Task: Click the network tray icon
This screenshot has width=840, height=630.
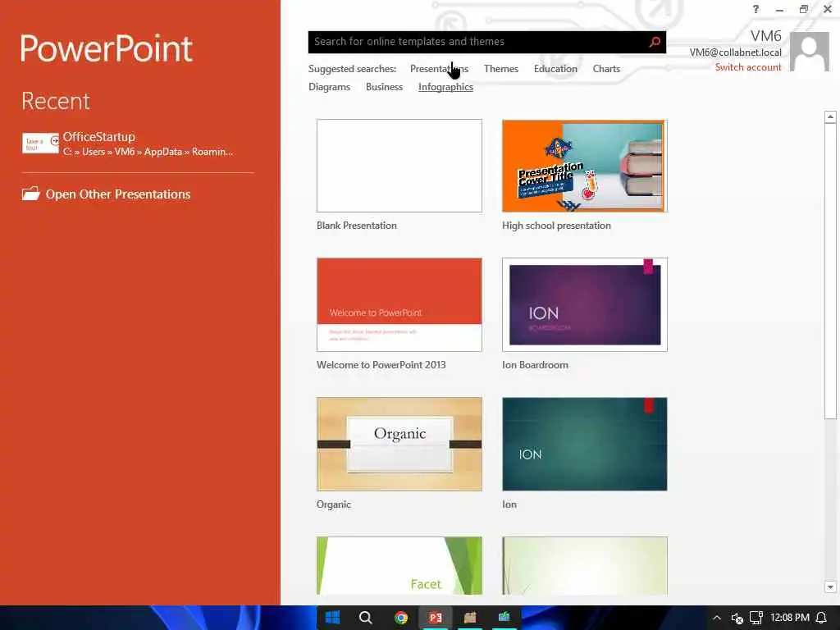Action: coord(756,618)
